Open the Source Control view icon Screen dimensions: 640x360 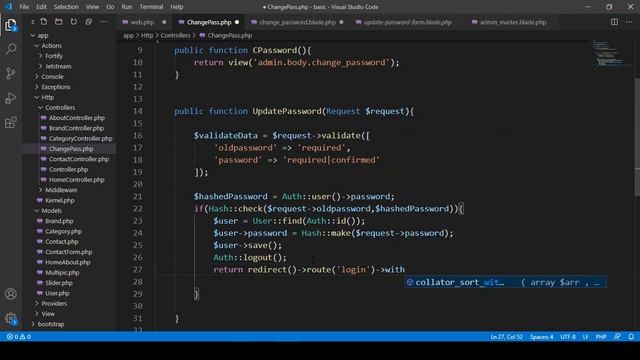[x=11, y=73]
